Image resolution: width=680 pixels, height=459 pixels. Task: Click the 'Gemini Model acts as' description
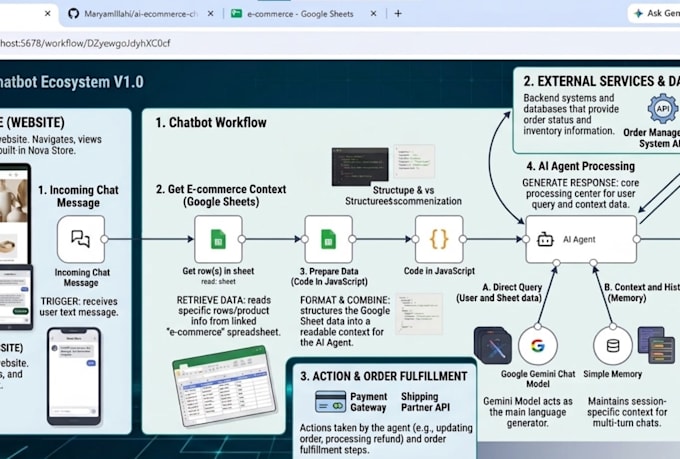tap(528, 412)
